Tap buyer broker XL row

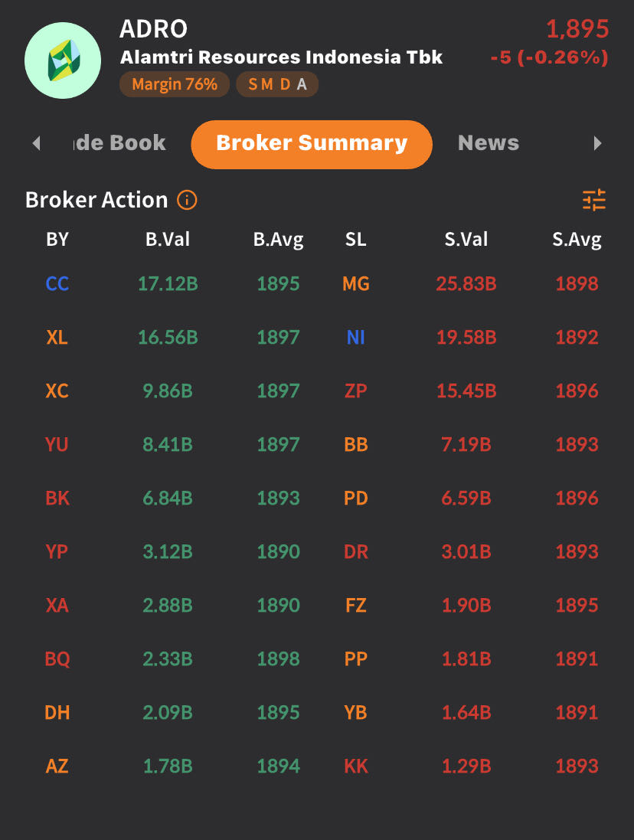click(x=57, y=338)
